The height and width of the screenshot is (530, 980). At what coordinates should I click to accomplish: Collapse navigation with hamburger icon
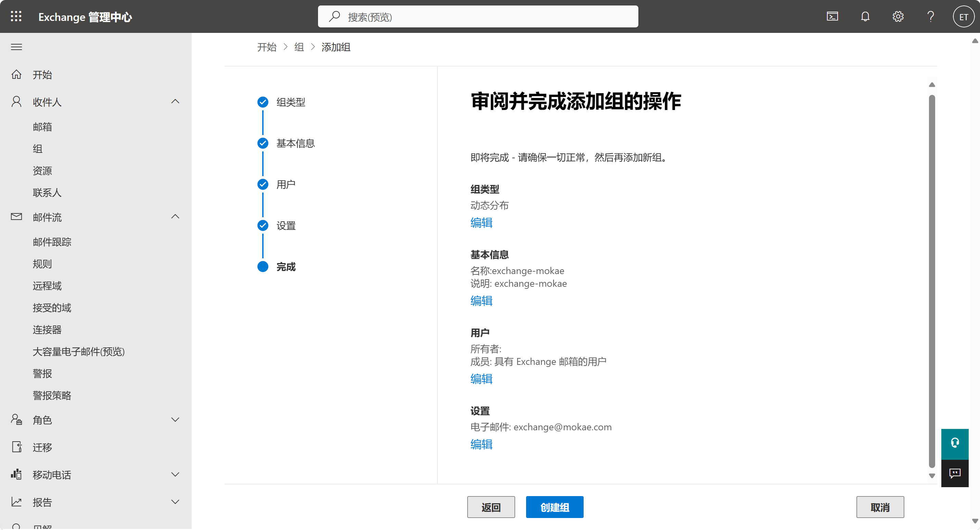(x=16, y=47)
